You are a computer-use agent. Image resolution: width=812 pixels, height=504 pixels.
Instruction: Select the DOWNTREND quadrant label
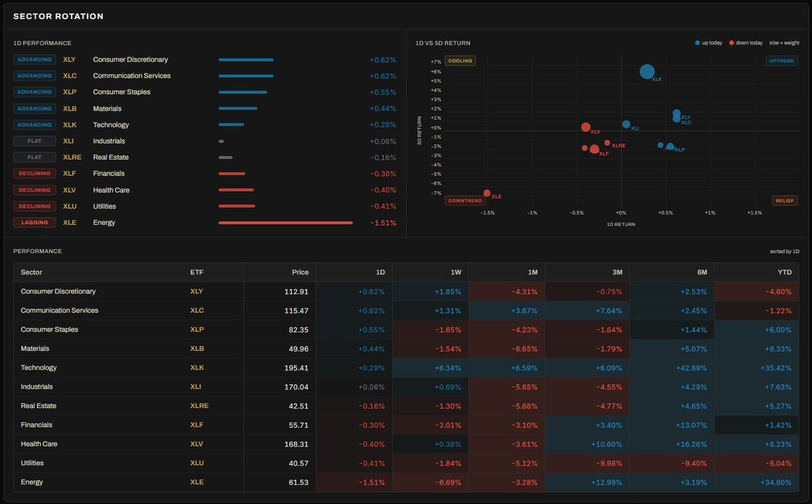[465, 200]
